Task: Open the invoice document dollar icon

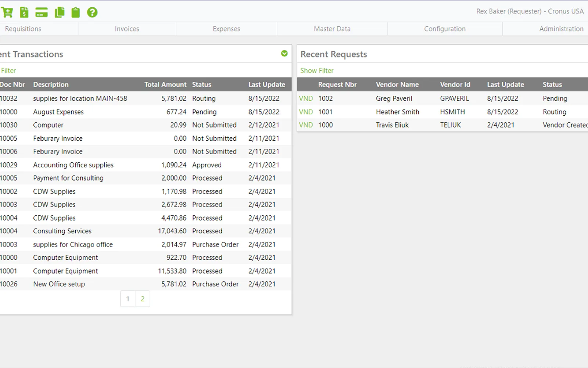Action: 24,12
